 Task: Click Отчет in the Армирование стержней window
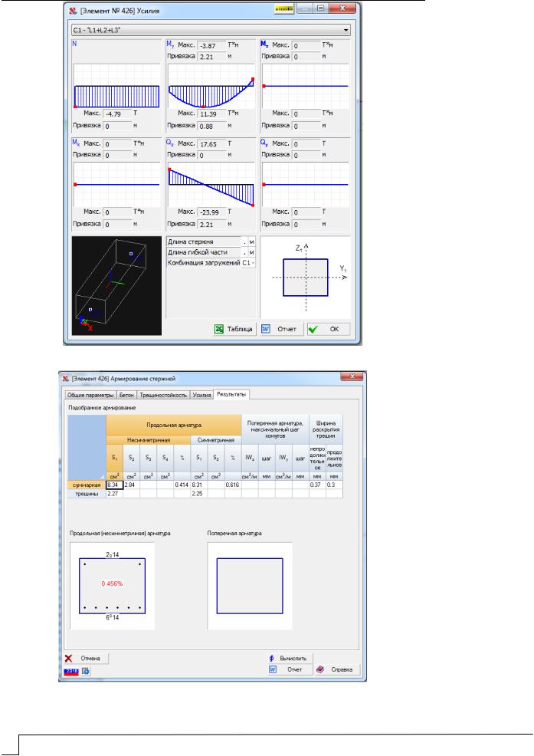click(x=289, y=669)
